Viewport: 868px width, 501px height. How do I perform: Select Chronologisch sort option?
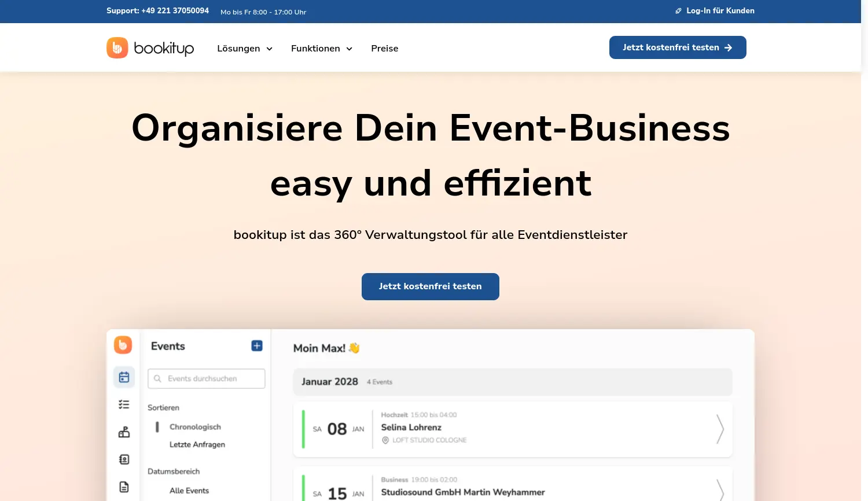click(x=195, y=427)
